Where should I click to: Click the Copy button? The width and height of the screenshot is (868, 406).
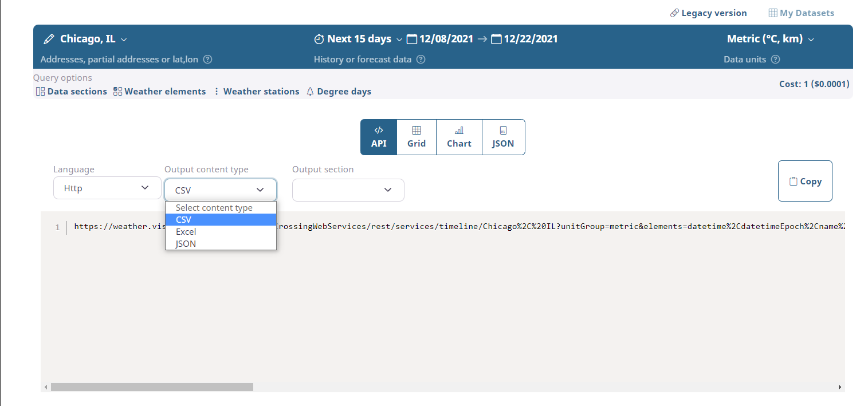point(804,180)
